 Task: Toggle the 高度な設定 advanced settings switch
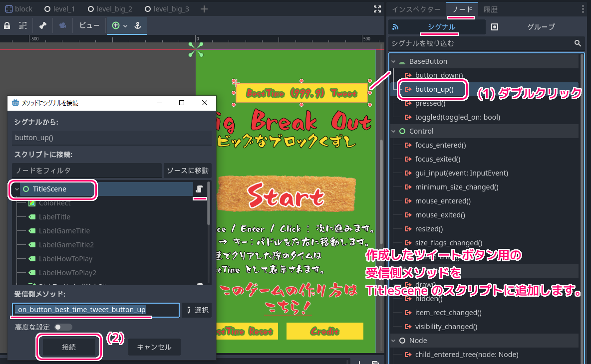[63, 327]
